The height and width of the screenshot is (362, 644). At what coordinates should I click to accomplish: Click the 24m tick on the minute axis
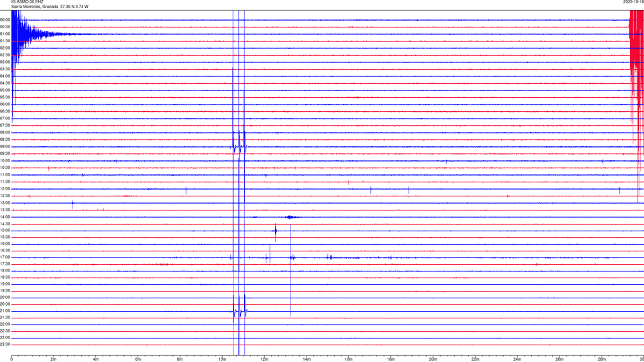(x=517, y=359)
